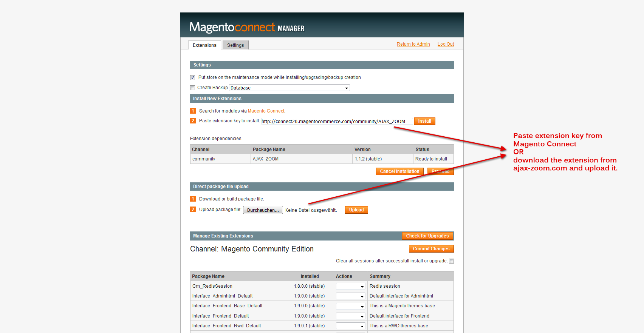Select the Default interface for Frontend summary

click(x=399, y=316)
